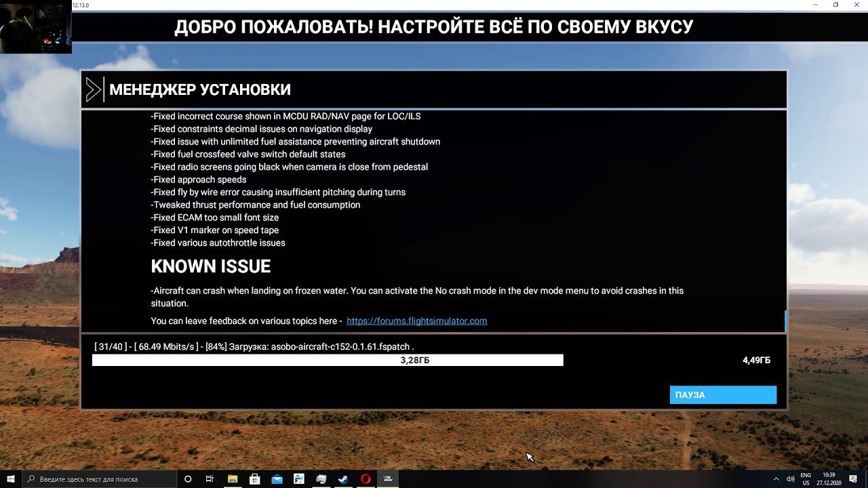Click the taskbar search box

(99, 479)
